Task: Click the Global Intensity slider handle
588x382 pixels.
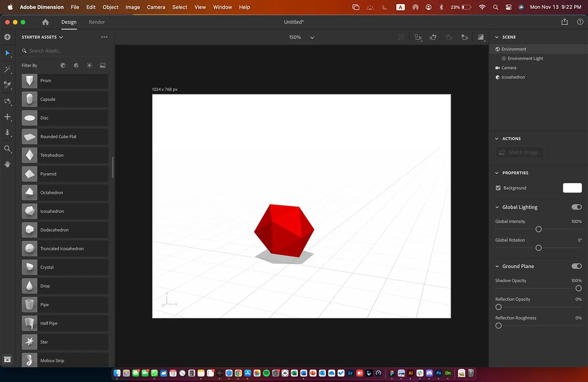Action: [538, 229]
